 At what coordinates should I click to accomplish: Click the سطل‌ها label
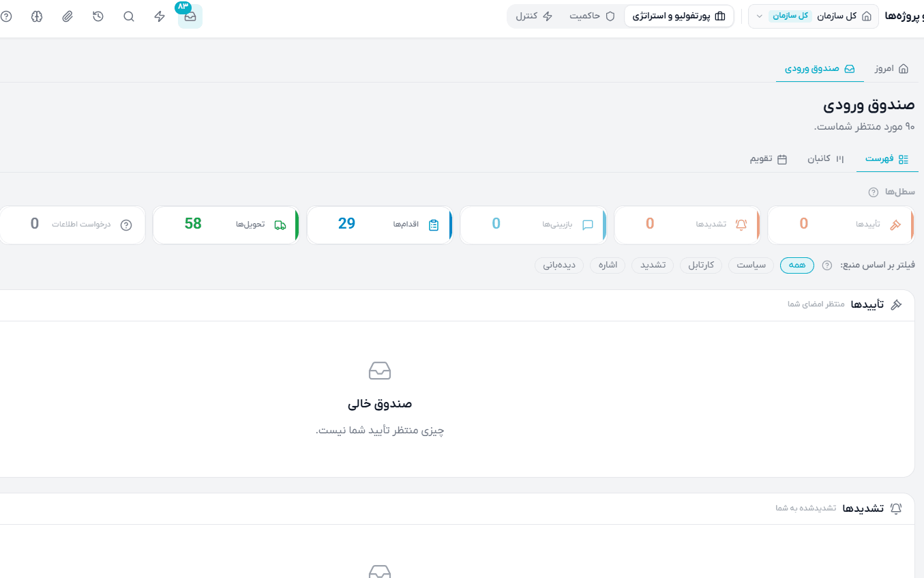[x=899, y=192]
